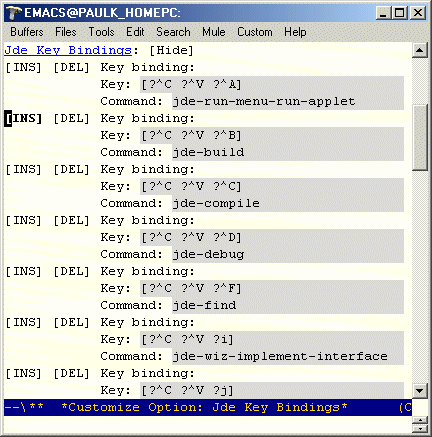Edit the Key field containing ?j
432x437 pixels.
coord(272,391)
